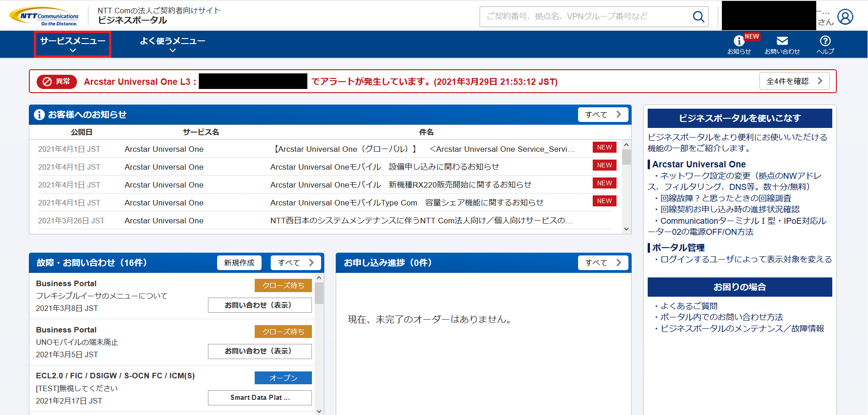Show all in お申し込み進捗 panel
The width and height of the screenshot is (868, 415).
point(603,263)
